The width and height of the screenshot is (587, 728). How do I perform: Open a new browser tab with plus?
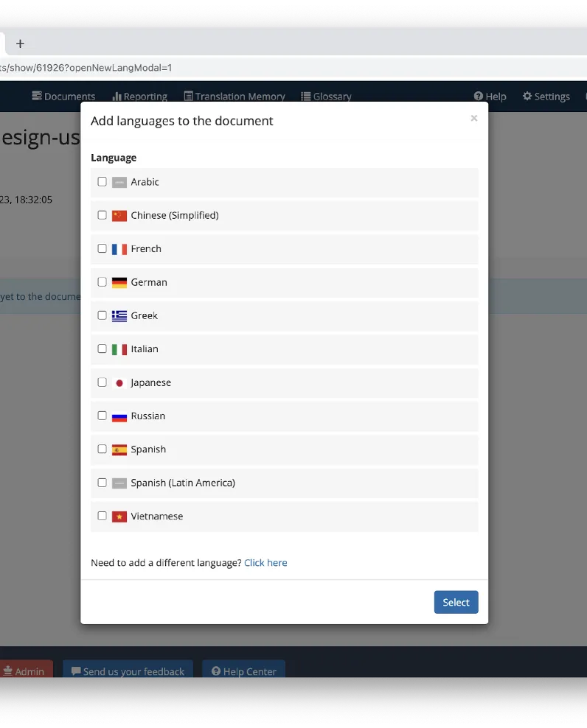pos(20,43)
